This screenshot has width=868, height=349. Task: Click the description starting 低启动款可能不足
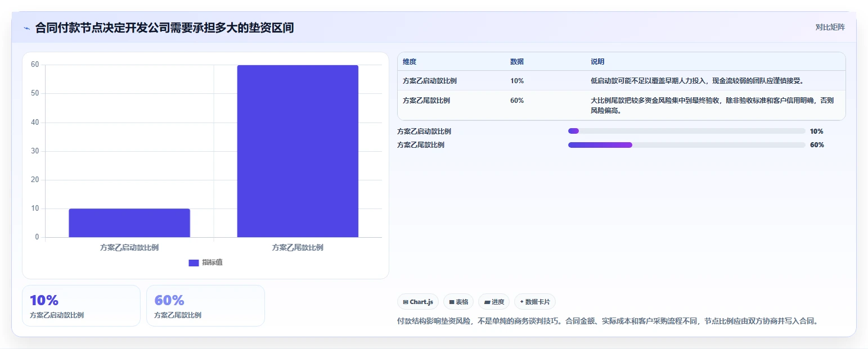click(x=698, y=81)
